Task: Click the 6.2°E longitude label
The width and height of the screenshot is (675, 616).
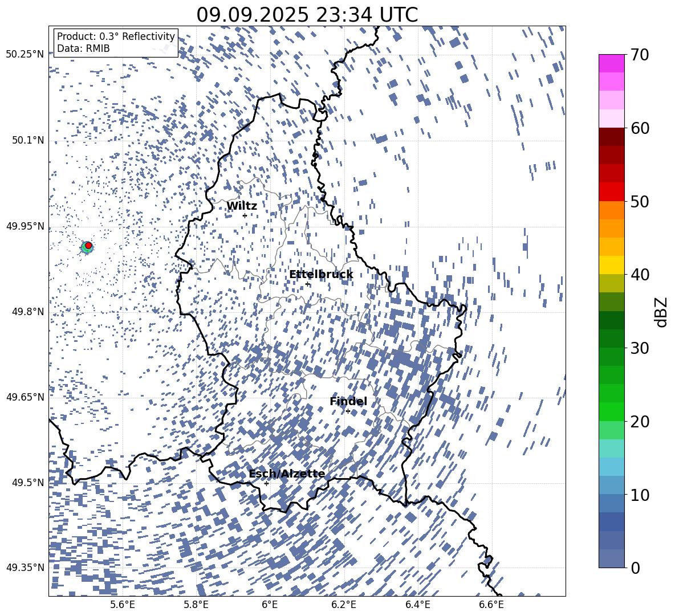Action: (344, 605)
